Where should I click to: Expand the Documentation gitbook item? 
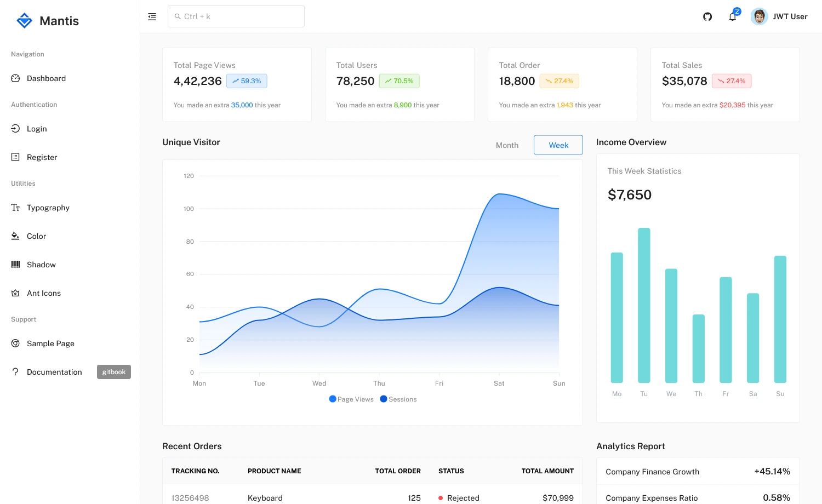pyautogui.click(x=113, y=371)
